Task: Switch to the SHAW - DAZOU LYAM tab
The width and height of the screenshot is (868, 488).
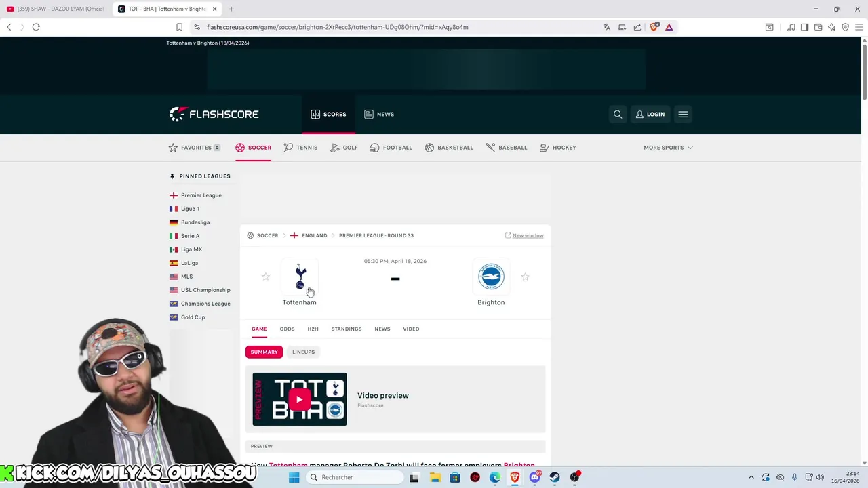Action: 56,9
